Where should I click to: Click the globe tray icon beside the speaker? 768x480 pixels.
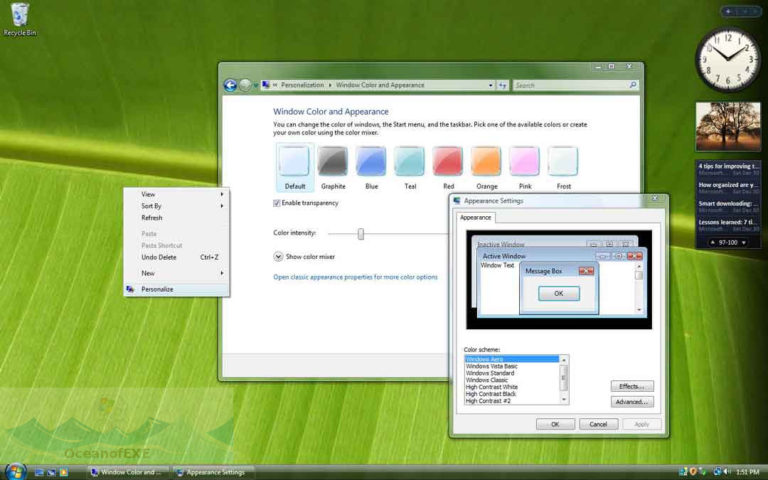coord(718,472)
